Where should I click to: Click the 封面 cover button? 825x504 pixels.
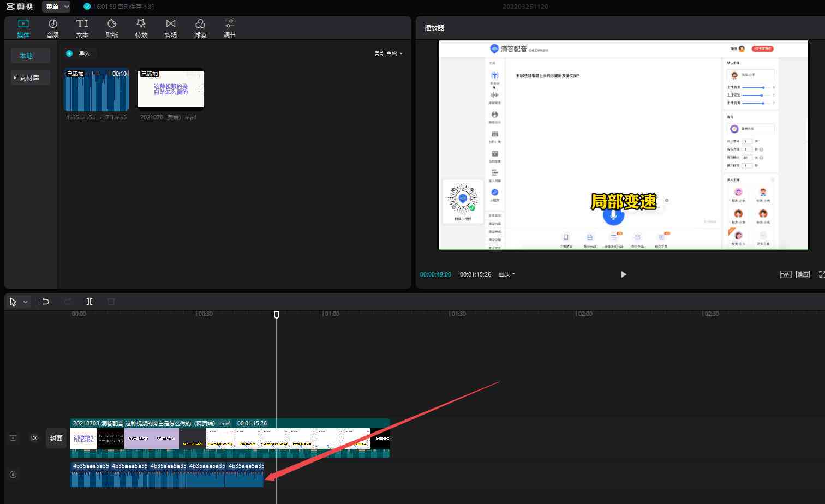56,438
